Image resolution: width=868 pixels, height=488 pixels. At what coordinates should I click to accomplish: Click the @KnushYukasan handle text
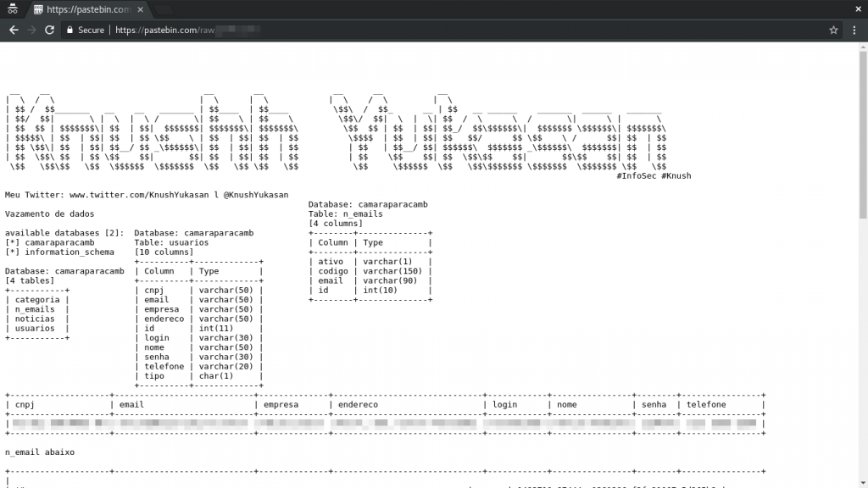(256, 195)
